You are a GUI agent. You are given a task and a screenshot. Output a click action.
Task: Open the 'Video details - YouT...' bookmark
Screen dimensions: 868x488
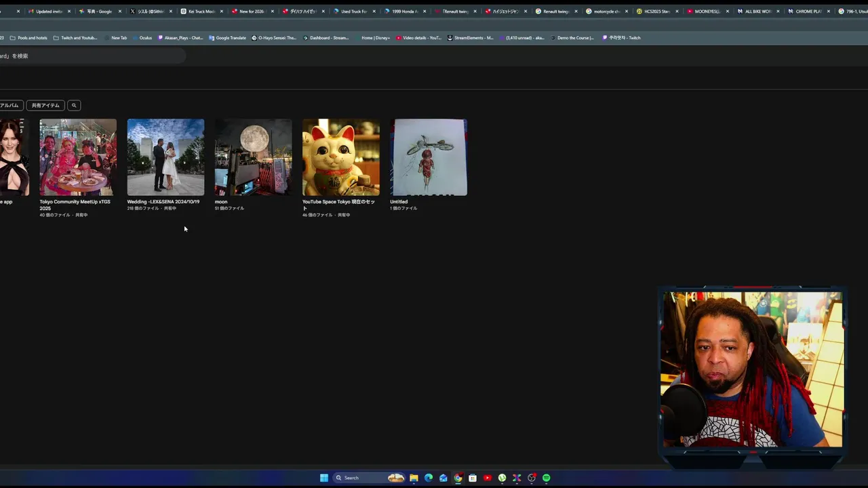[418, 38]
